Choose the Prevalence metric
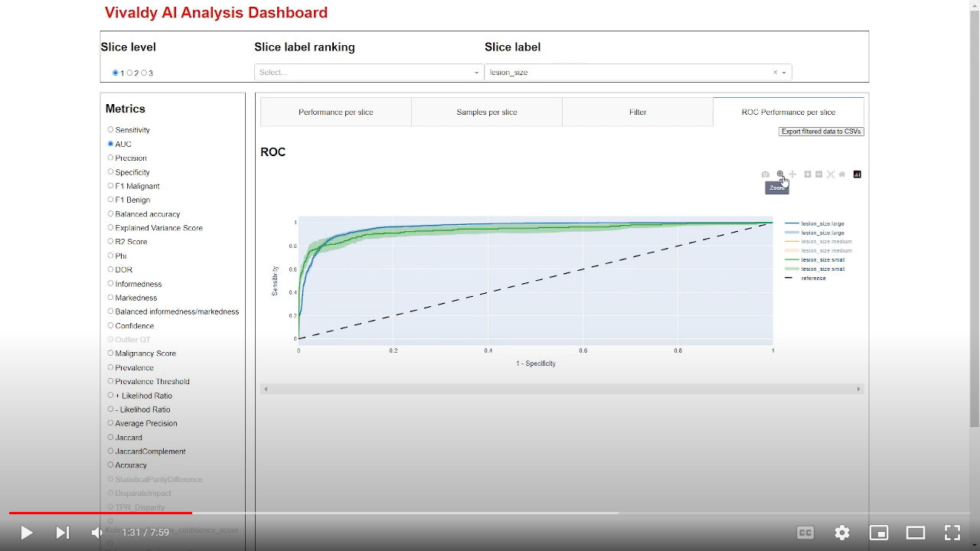Screen dimensions: 980x551 [111, 367]
